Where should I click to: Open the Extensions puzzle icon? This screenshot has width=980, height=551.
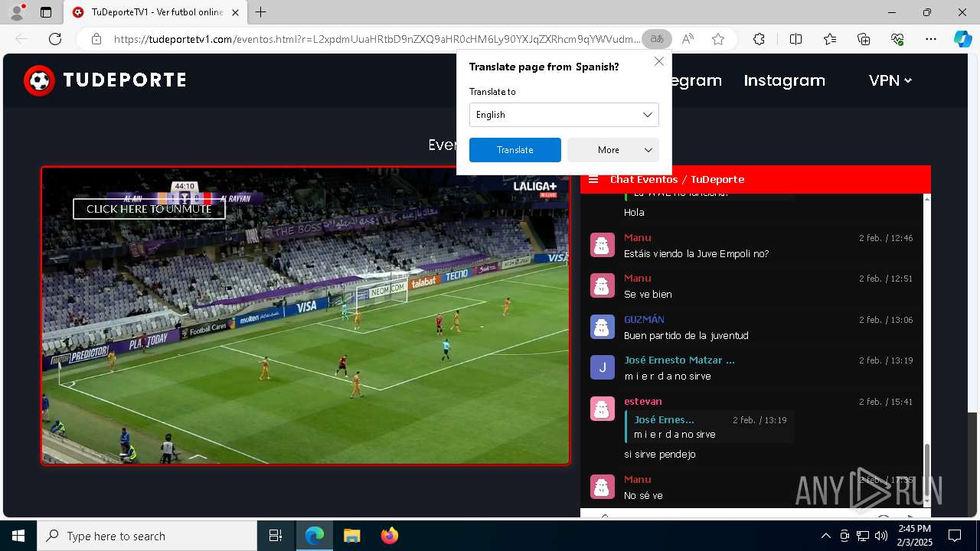(759, 39)
